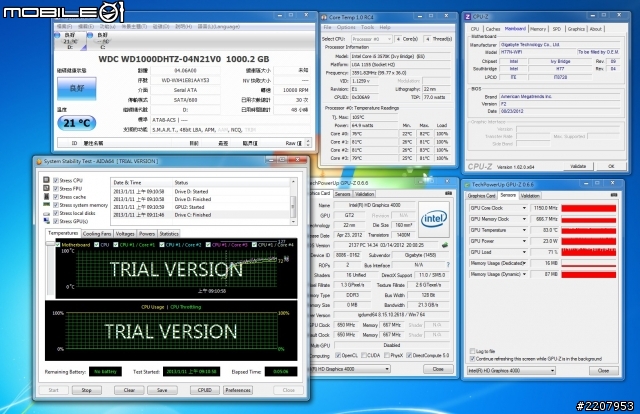This screenshot has height=414, width=640.
Task: Click the Bus Interface question mark in GPU-Z
Action: click(x=448, y=265)
